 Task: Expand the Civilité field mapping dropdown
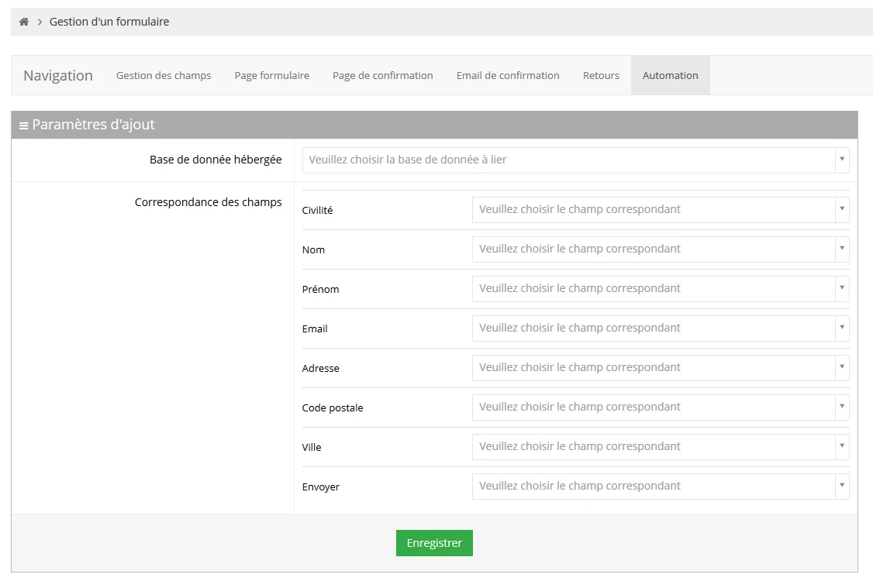pyautogui.click(x=660, y=209)
